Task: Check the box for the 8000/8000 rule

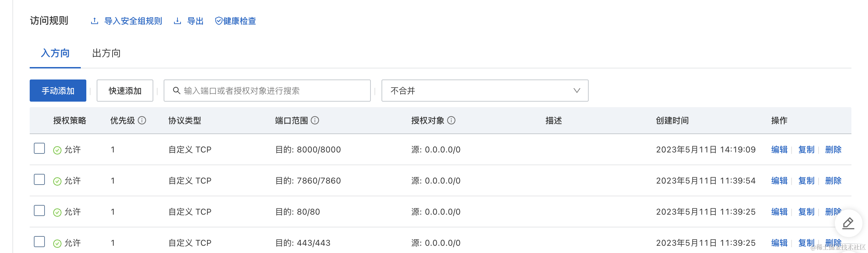Action: 39,148
